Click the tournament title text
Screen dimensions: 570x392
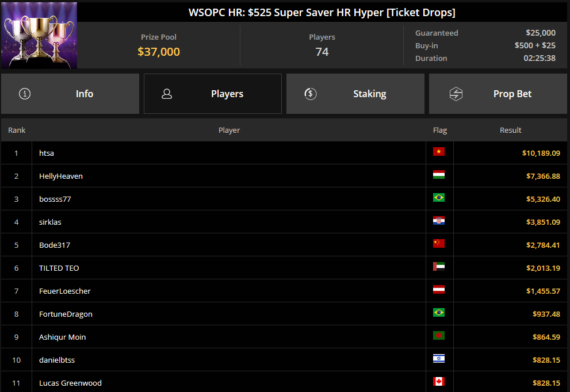coord(322,12)
